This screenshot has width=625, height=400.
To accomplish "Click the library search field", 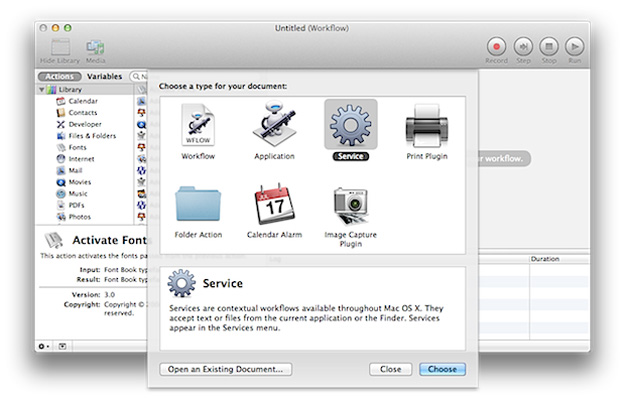I will 140,76.
